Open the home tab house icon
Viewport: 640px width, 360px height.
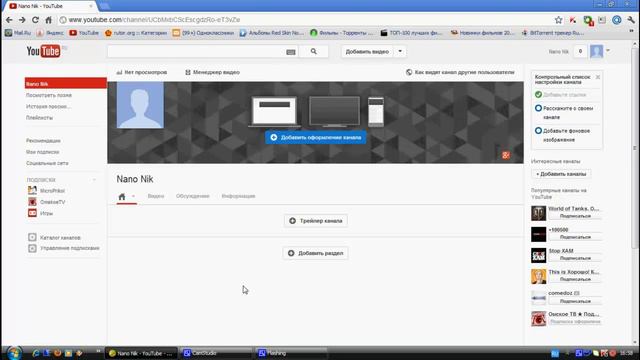pyautogui.click(x=122, y=197)
